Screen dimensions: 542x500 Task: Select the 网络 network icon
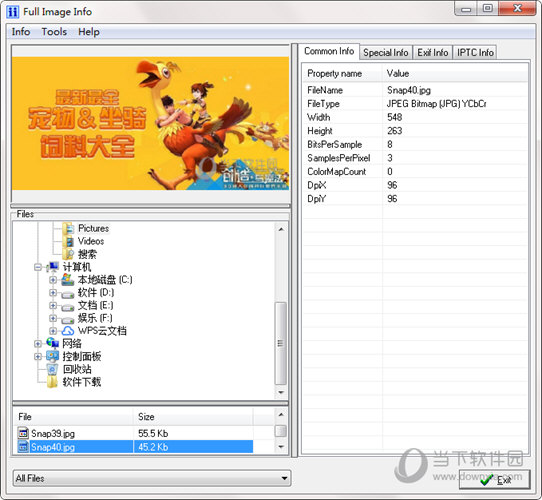click(53, 343)
